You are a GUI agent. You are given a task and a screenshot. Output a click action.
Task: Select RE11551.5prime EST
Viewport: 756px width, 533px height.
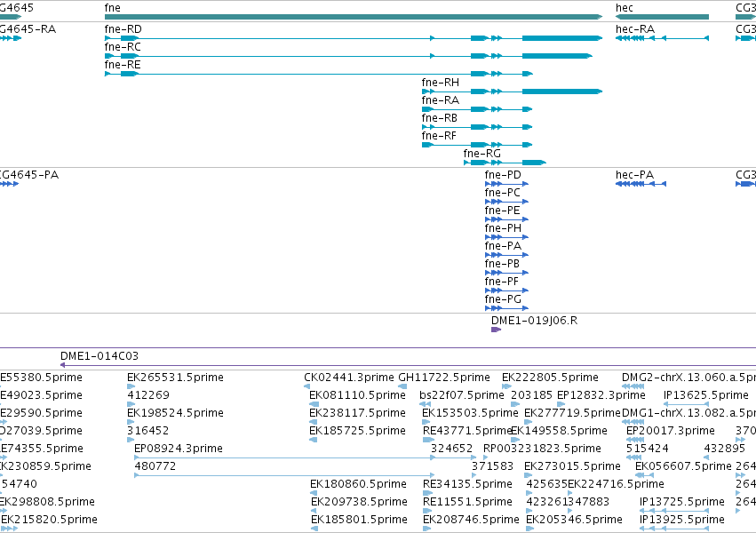pos(427,511)
